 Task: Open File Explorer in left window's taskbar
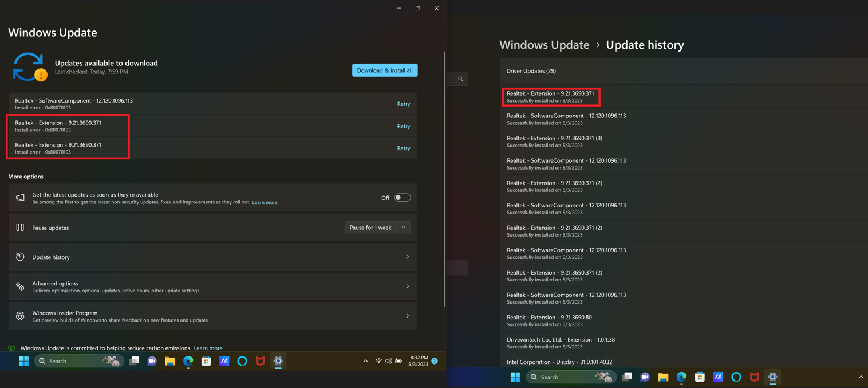[170, 361]
